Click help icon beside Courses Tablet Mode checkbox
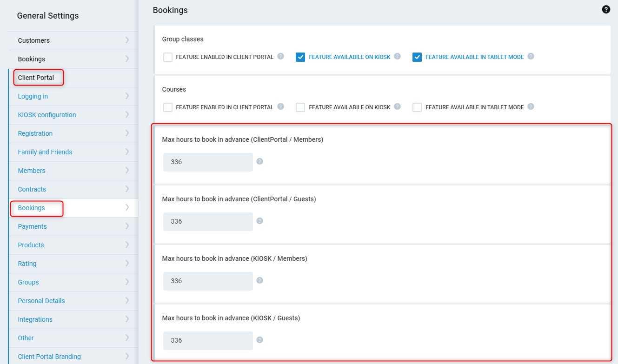The height and width of the screenshot is (364, 618). coord(531,106)
